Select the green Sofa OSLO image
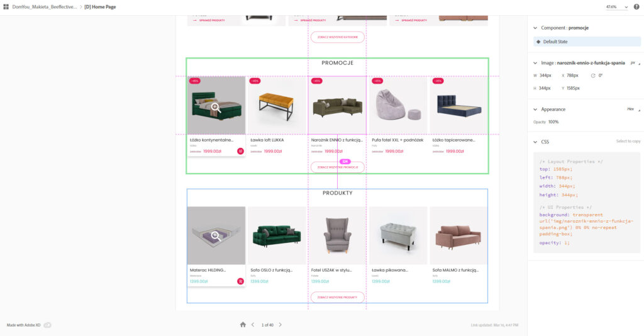 point(277,235)
